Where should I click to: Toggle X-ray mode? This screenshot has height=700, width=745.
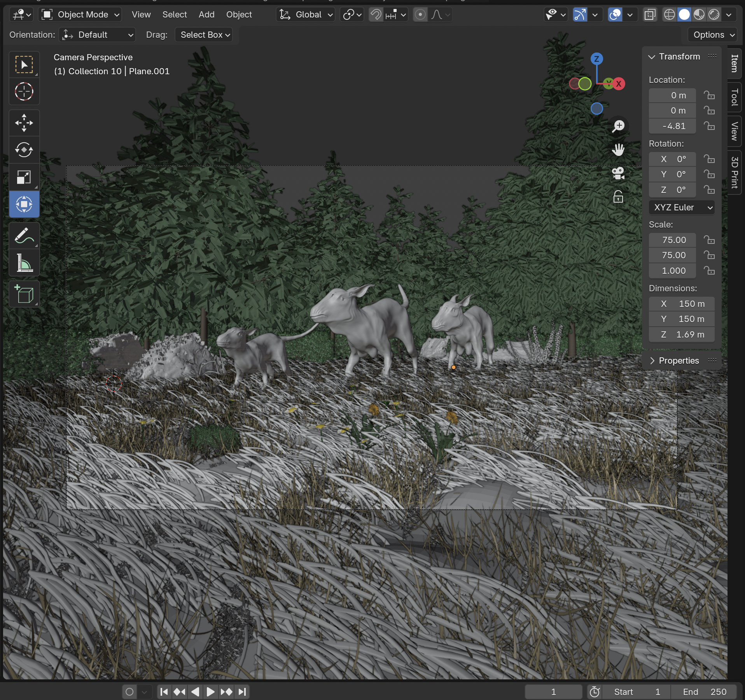650,15
